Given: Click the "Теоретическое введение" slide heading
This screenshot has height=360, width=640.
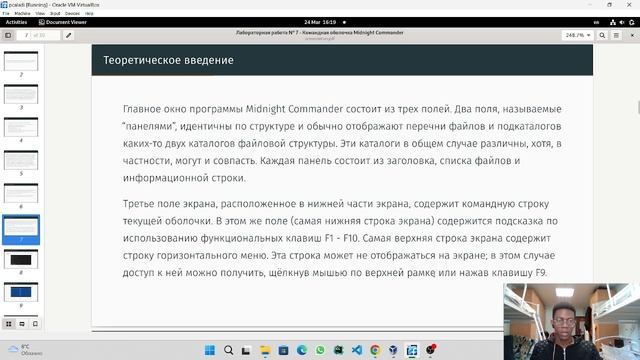Looking at the screenshot, I should click(x=169, y=60).
